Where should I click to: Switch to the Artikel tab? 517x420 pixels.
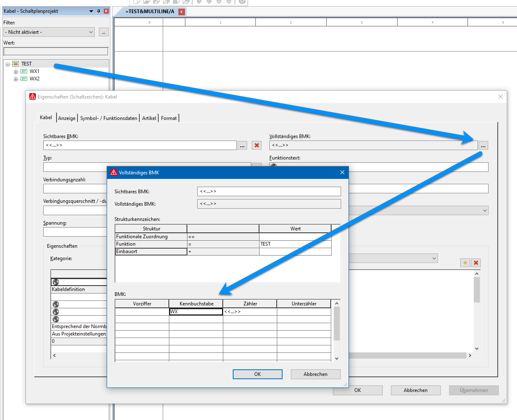(x=149, y=118)
